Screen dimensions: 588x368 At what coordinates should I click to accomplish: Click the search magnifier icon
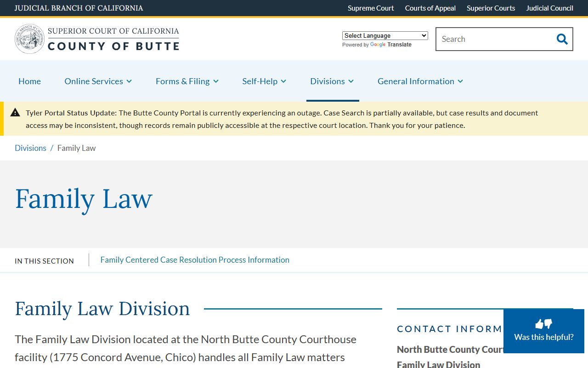pos(562,39)
